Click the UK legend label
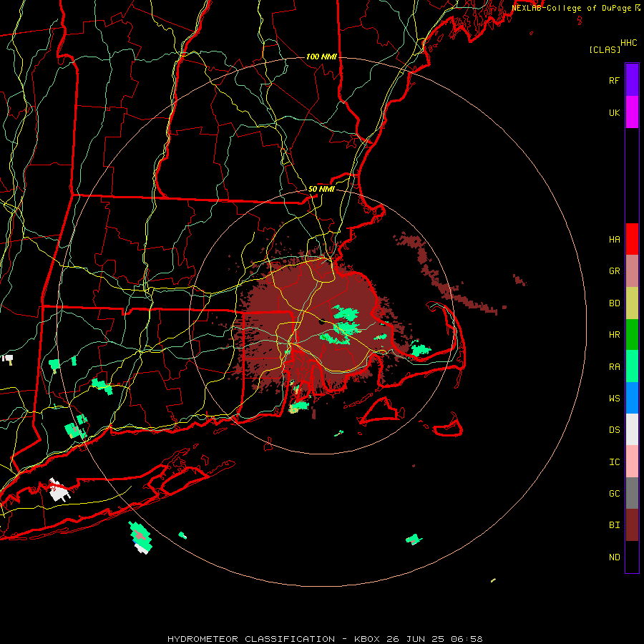The width and height of the screenshot is (644, 644). tap(614, 112)
